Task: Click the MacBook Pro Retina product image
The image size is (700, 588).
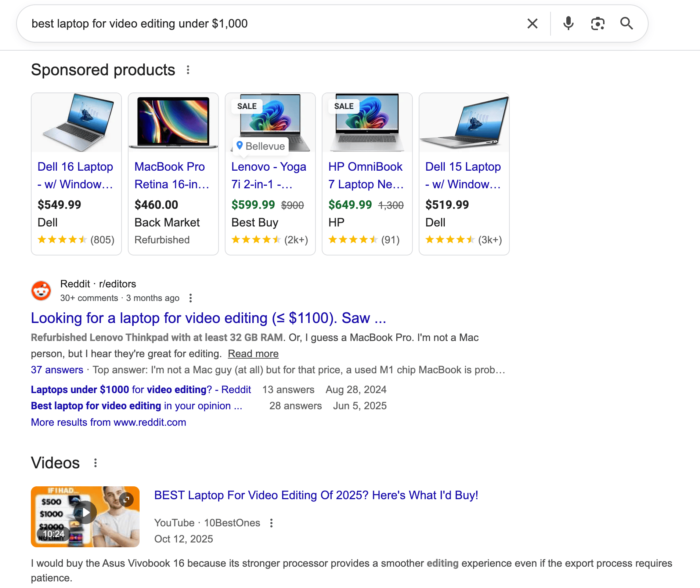Action: tap(173, 122)
